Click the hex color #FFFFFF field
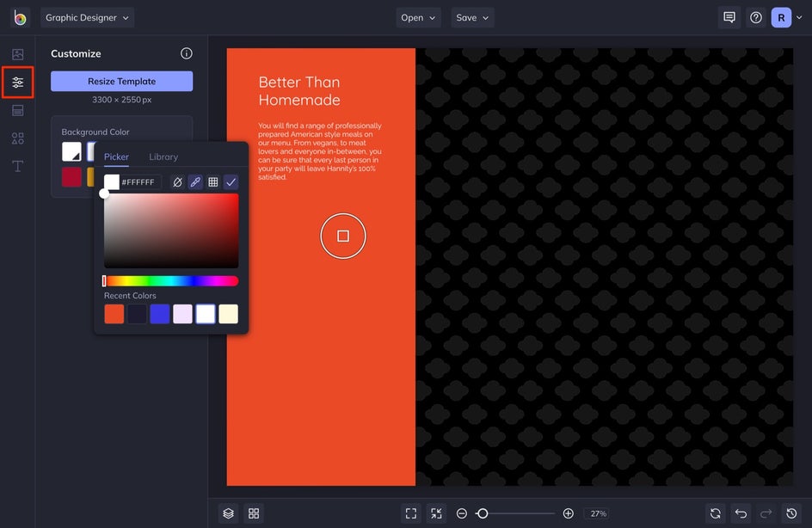This screenshot has width=812, height=528. pos(140,182)
